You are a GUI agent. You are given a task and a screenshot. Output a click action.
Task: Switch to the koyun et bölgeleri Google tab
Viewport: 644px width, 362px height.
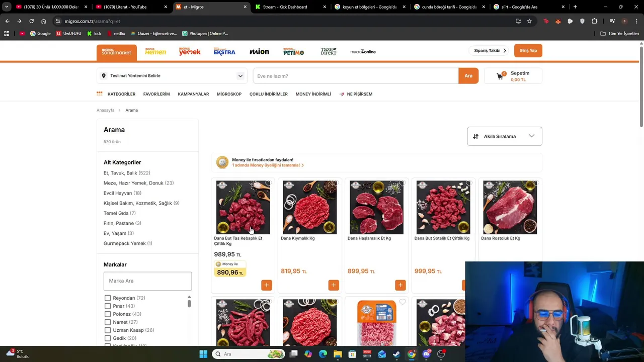370,7
